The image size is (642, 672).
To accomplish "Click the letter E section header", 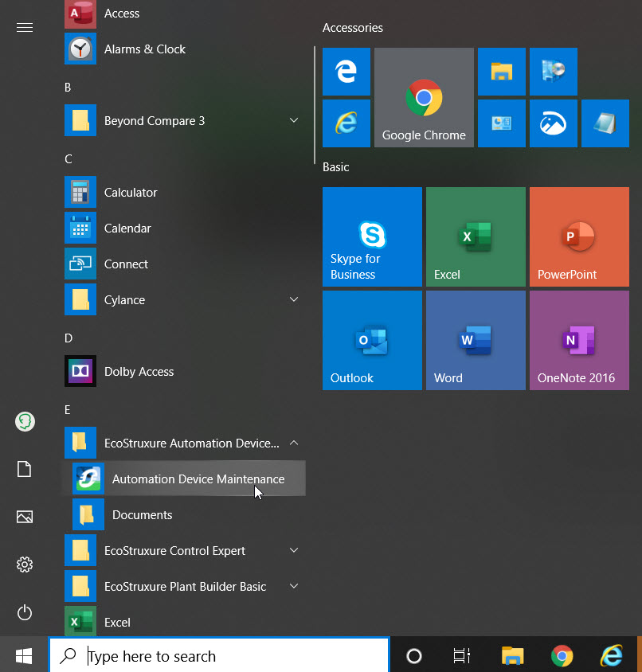I will (x=68, y=410).
